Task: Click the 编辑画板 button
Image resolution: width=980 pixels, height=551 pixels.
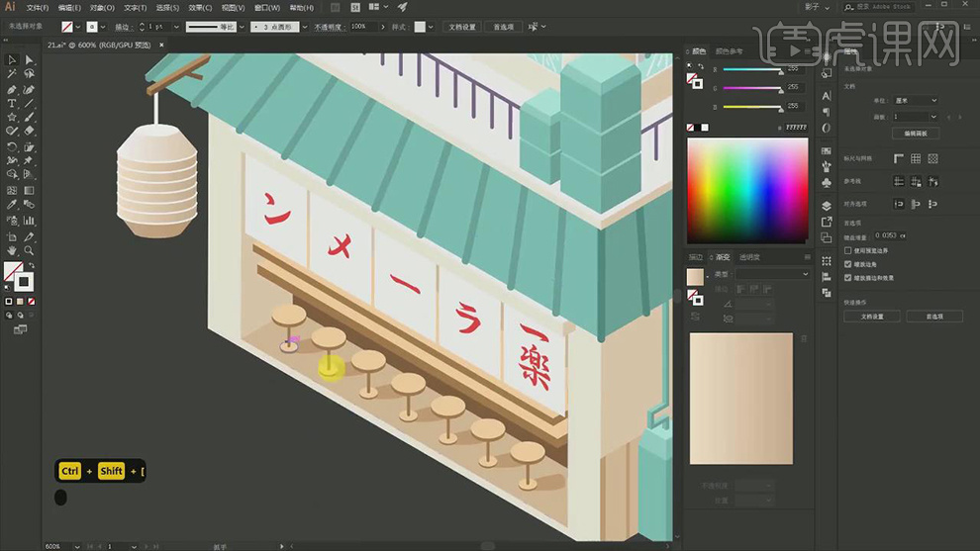Action: coord(915,133)
